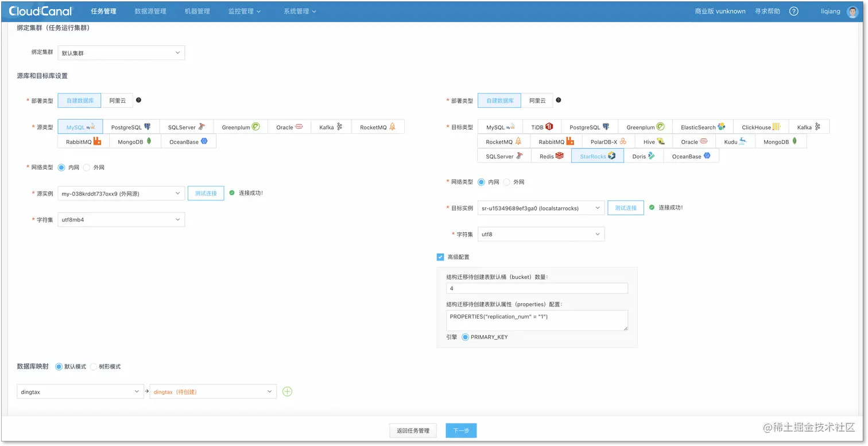Image resolution: width=868 pixels, height=446 pixels.
Task: Click 寻求帮助 in header
Action: 768,11
